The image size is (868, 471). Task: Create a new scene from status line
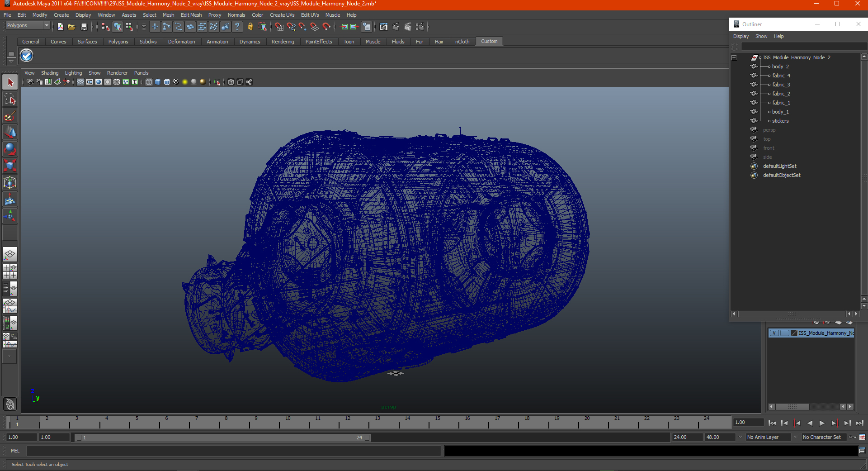pyautogui.click(x=61, y=27)
